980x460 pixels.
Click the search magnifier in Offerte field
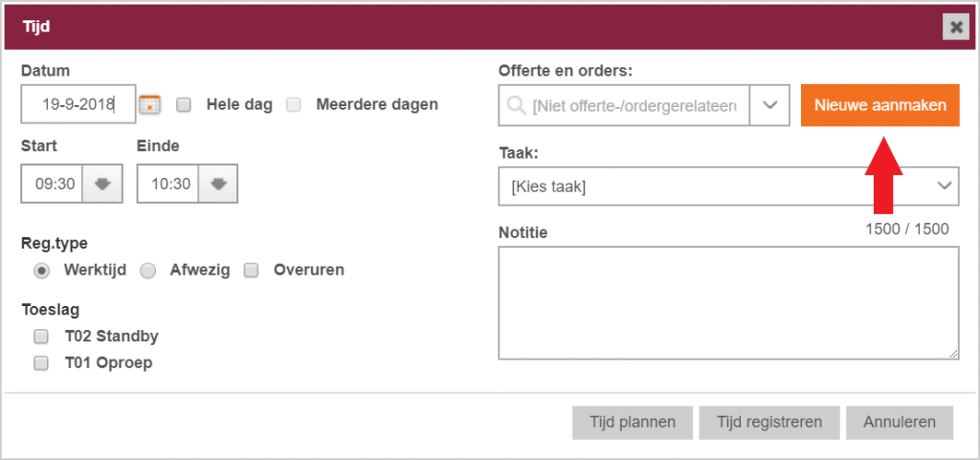516,105
